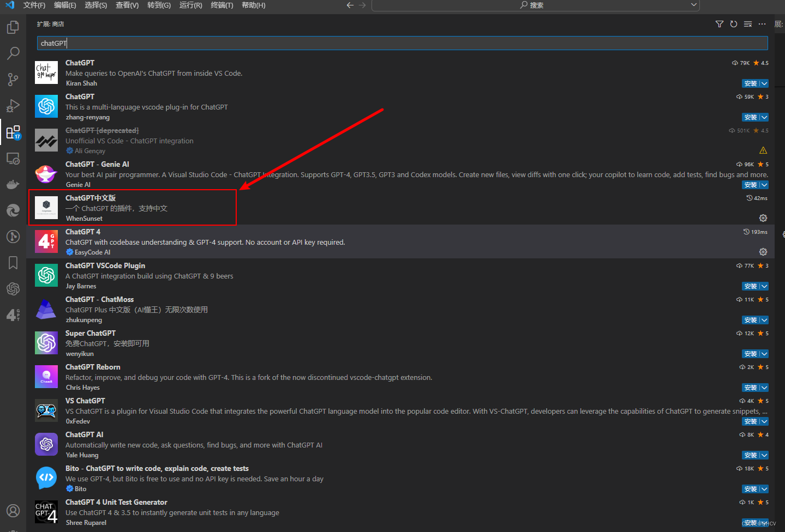
Task: Expand install options for zhang-renyang ChatGPT
Action: pyautogui.click(x=764, y=117)
